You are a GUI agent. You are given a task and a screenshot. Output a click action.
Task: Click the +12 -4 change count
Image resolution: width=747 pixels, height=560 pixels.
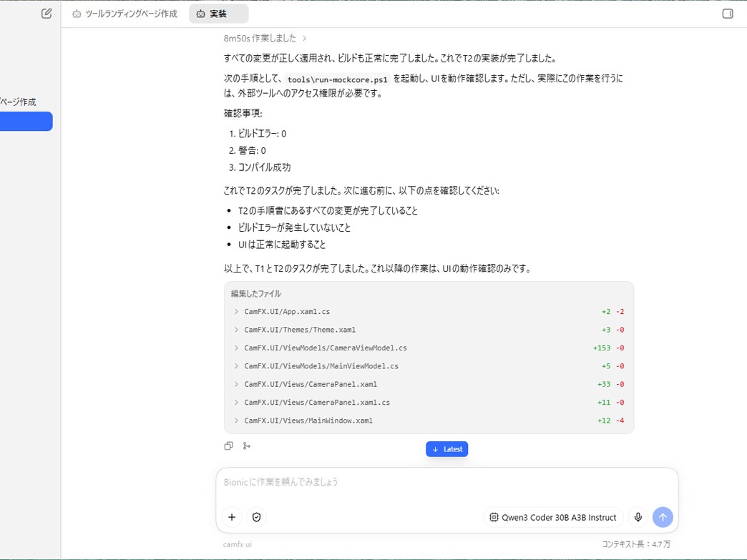[x=611, y=420]
